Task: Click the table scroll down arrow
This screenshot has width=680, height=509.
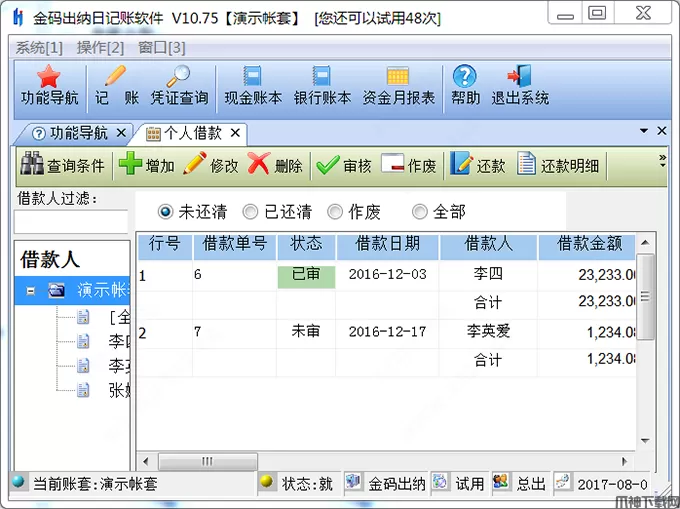Action: [645, 441]
